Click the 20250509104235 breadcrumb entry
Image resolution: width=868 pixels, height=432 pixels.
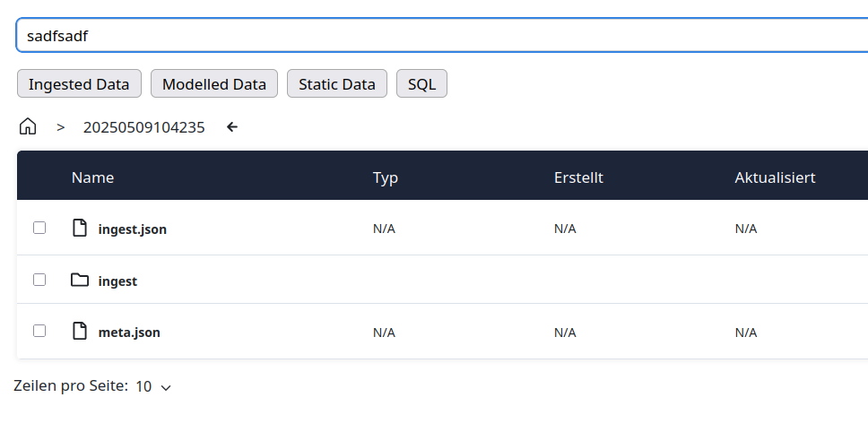point(143,127)
